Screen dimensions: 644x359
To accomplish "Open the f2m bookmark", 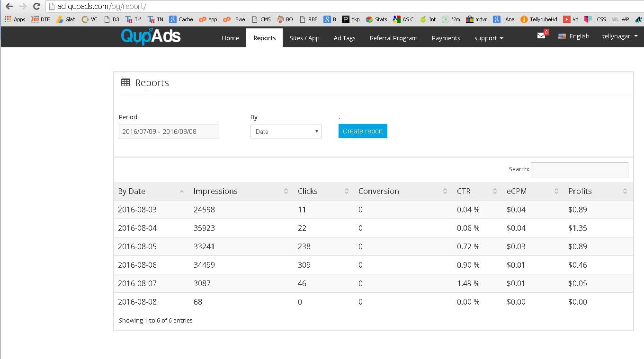I will [x=451, y=19].
